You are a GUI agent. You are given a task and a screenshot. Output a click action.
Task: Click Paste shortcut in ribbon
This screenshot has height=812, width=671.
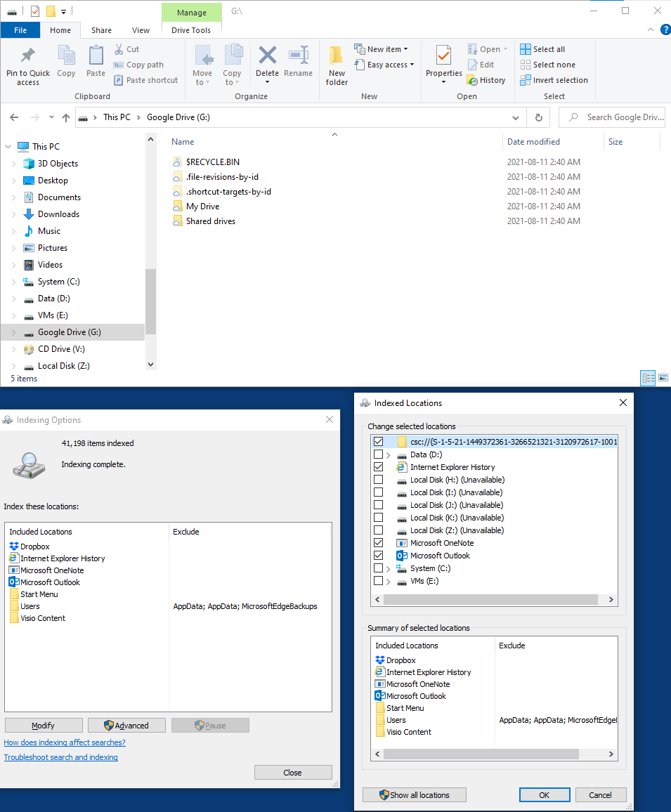point(146,80)
